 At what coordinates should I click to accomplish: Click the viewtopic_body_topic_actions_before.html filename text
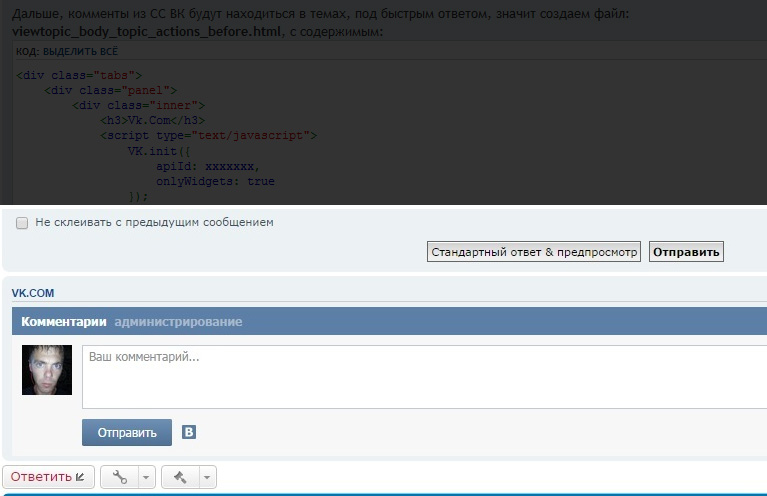tap(146, 32)
